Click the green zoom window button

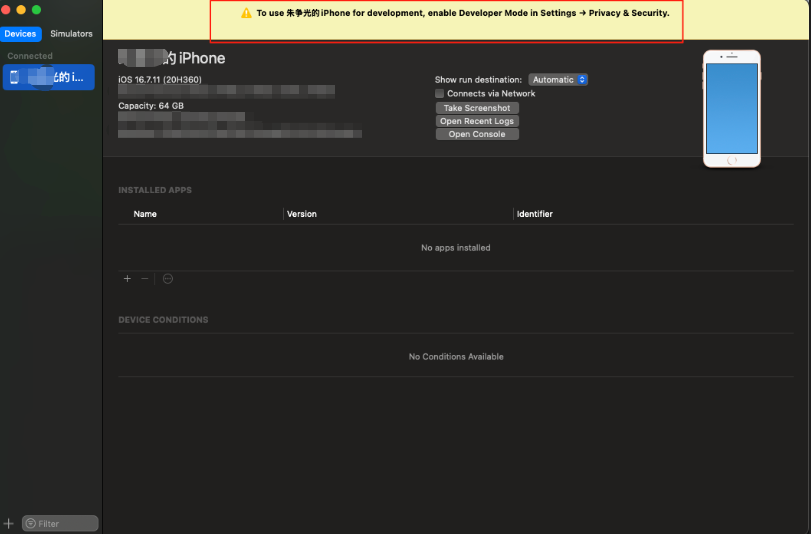pos(37,9)
